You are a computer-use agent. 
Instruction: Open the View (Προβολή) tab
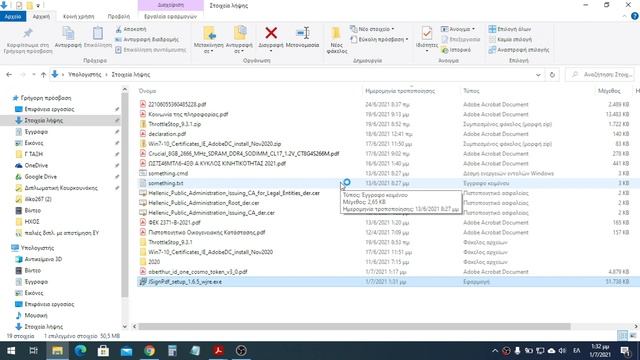(x=119, y=16)
